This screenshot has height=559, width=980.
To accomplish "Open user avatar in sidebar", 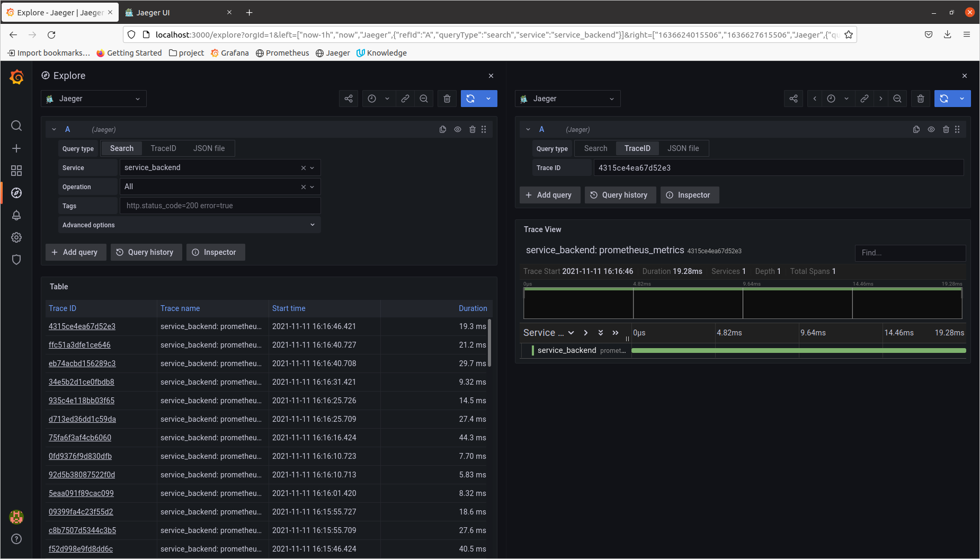I will 16,517.
